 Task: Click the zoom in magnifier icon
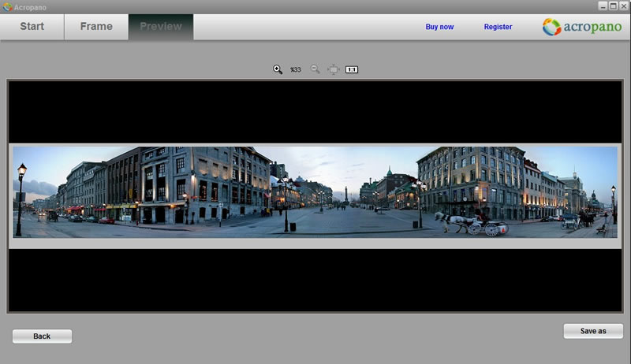(x=278, y=69)
